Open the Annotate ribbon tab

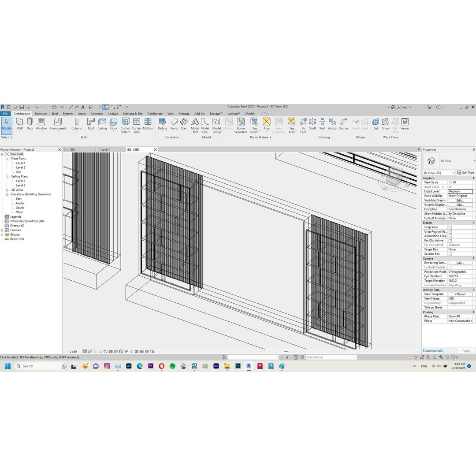click(x=97, y=114)
